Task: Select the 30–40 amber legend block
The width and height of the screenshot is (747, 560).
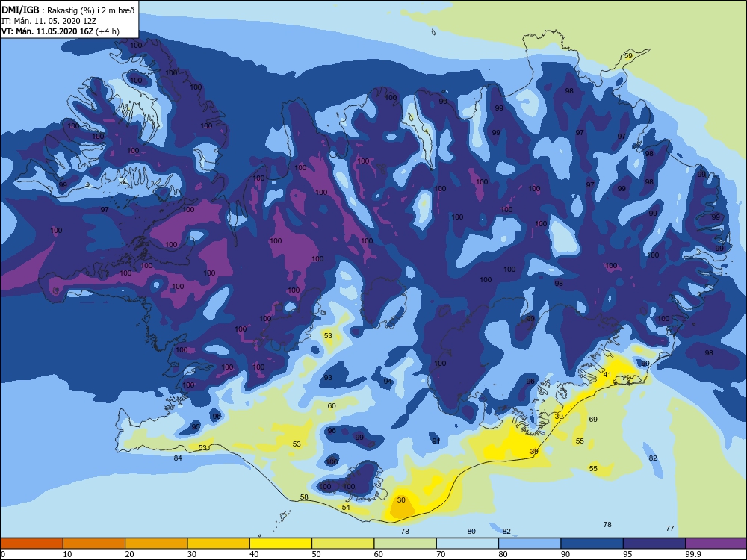Action: point(219,544)
